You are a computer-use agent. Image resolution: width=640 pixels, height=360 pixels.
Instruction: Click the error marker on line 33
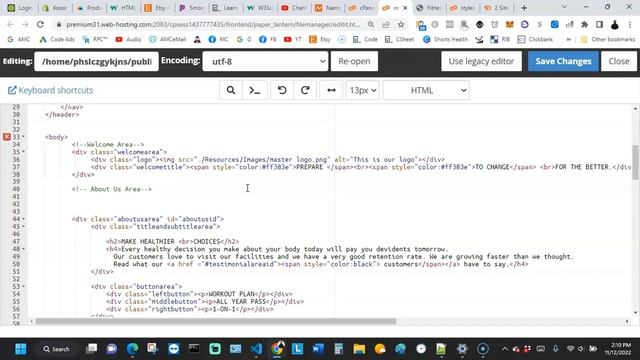pyautogui.click(x=7, y=137)
